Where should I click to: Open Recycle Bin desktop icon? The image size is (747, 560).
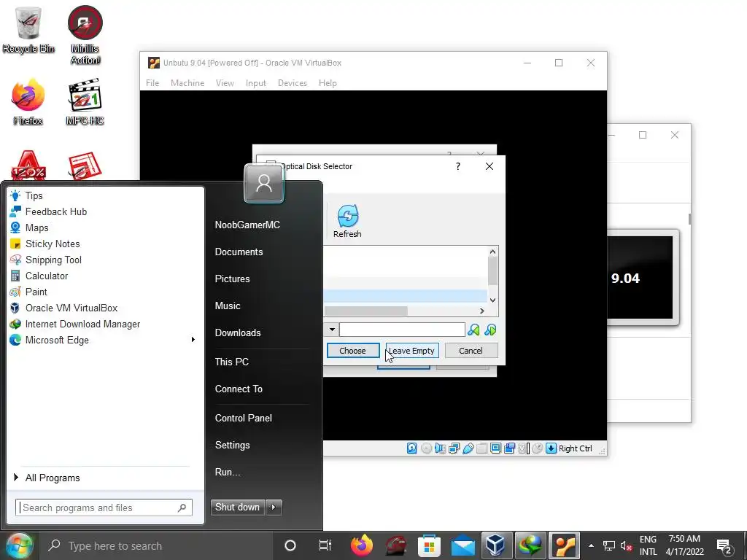[x=28, y=29]
